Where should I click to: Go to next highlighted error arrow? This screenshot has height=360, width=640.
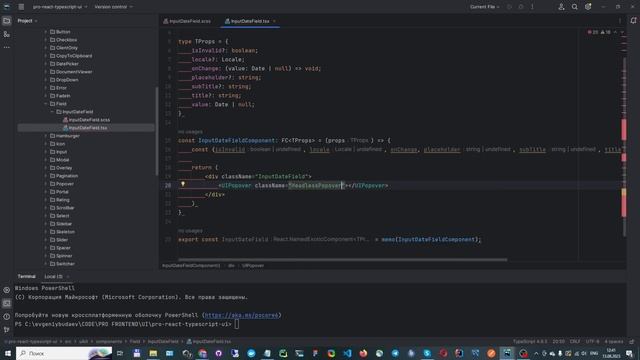pos(622,32)
